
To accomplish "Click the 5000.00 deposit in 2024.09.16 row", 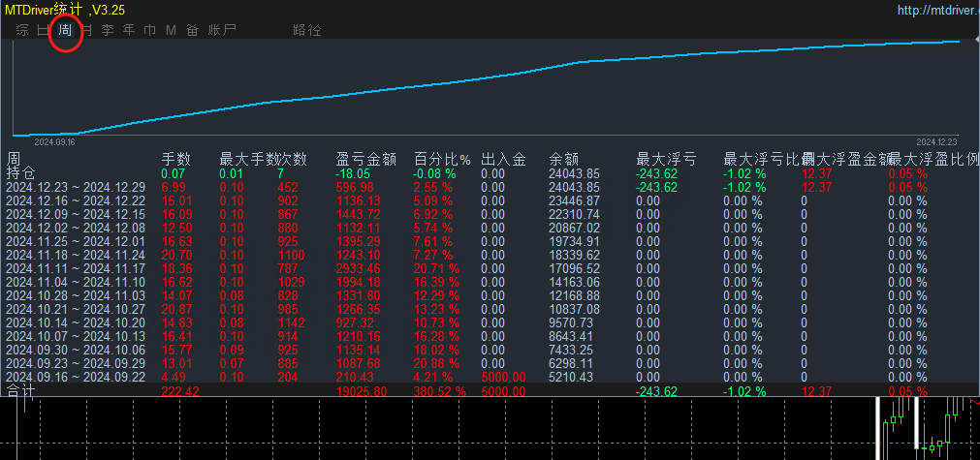I will [503, 377].
